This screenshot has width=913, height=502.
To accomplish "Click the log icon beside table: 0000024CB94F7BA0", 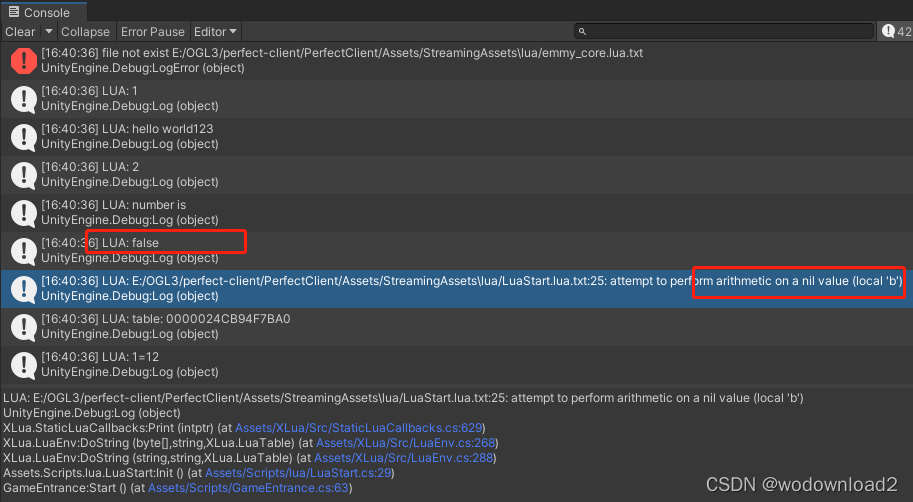I will click(x=24, y=327).
